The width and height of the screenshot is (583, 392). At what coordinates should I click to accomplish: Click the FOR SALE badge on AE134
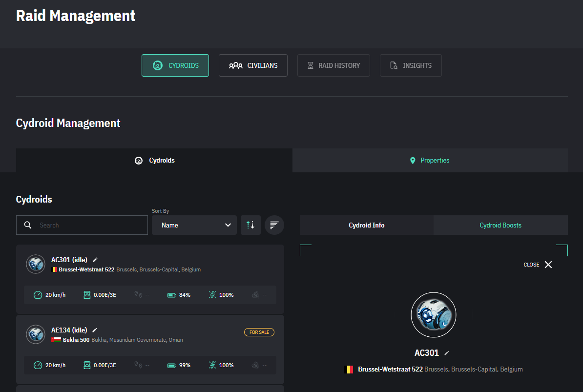(x=259, y=332)
